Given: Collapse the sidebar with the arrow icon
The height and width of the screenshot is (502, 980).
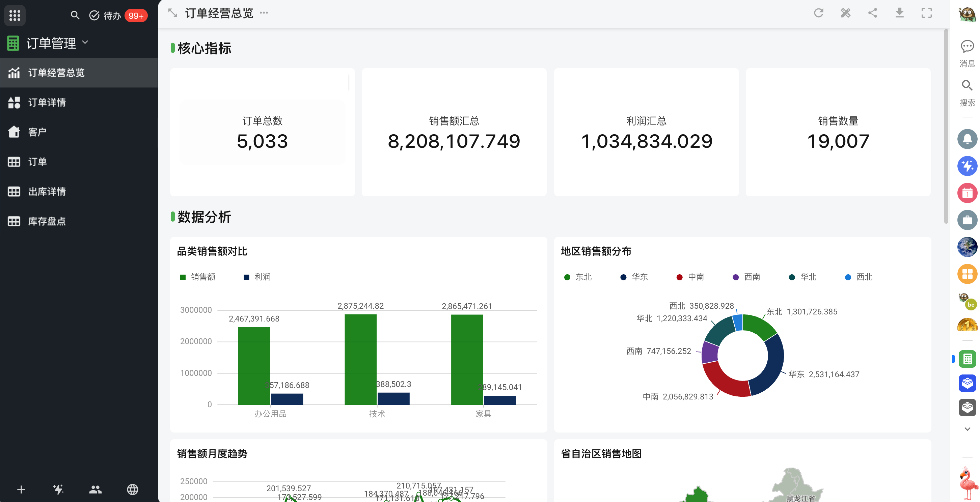Looking at the screenshot, I should [173, 13].
